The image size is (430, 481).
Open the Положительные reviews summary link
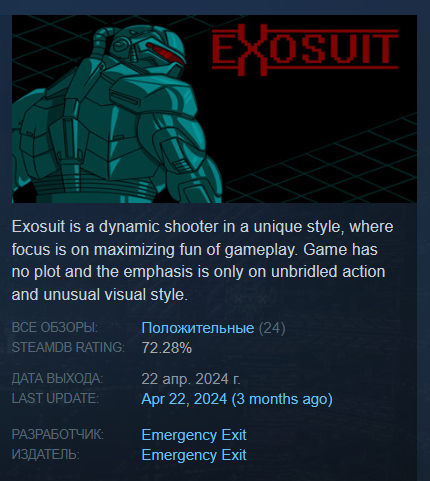tap(198, 328)
